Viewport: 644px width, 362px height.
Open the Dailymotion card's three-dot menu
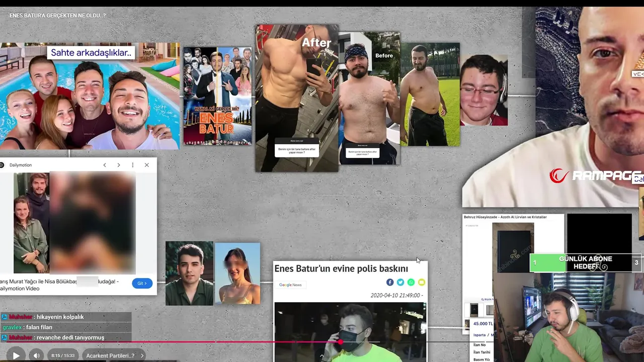(133, 165)
